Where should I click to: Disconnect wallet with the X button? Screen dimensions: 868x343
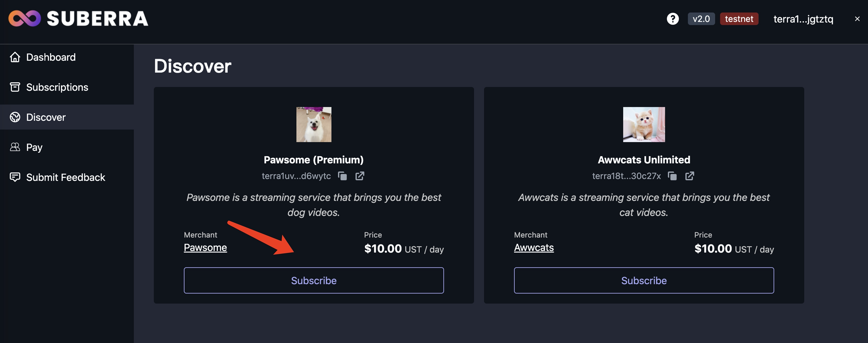click(857, 19)
